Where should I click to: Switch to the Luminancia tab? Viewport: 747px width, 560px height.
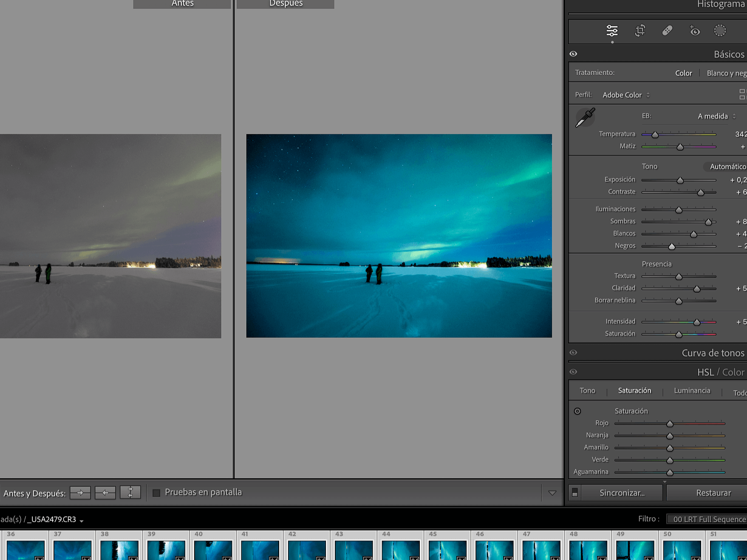pos(692,390)
